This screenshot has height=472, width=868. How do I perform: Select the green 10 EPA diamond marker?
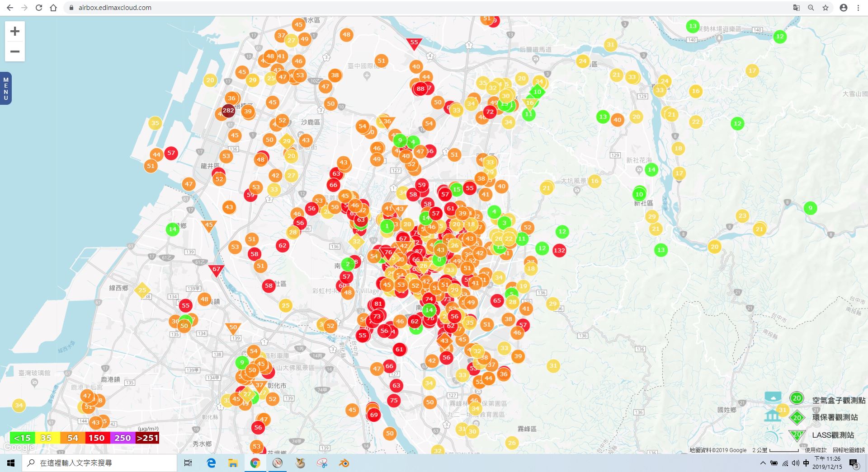[537, 92]
